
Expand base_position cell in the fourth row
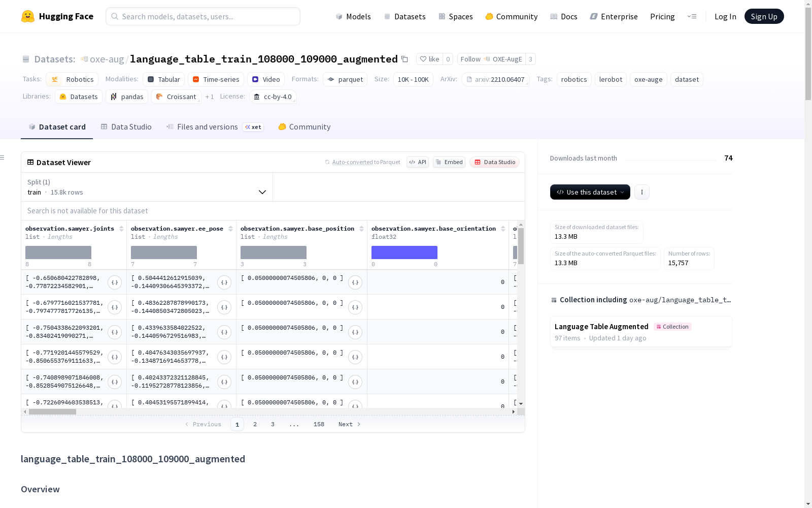tap(355, 357)
